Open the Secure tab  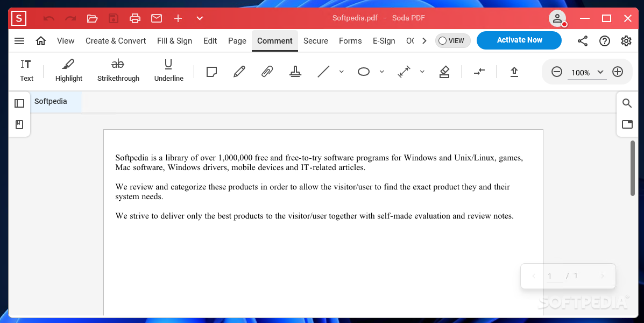click(315, 41)
